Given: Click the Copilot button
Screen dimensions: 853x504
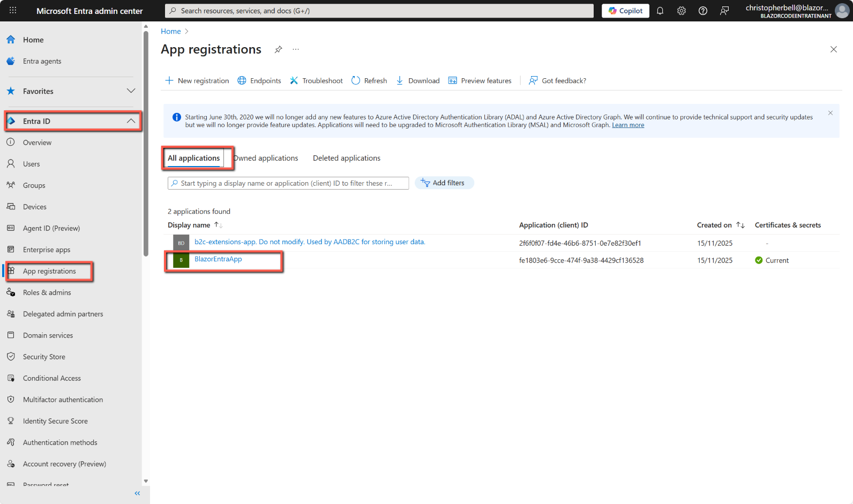Looking at the screenshot, I should (x=625, y=11).
